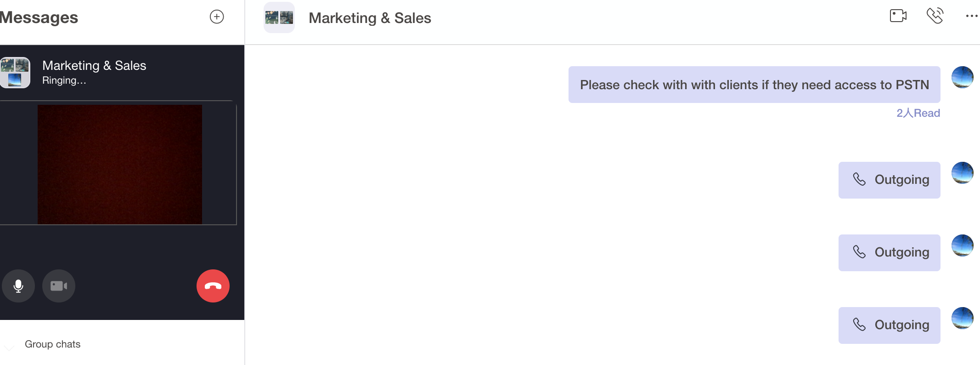Start a new chat with plus icon
This screenshot has height=365, width=980.
(x=217, y=17)
